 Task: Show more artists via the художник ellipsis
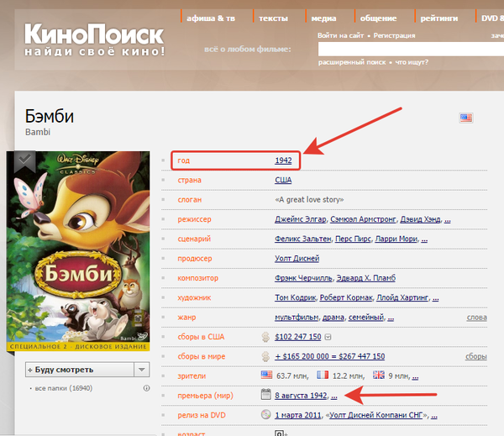point(435,298)
